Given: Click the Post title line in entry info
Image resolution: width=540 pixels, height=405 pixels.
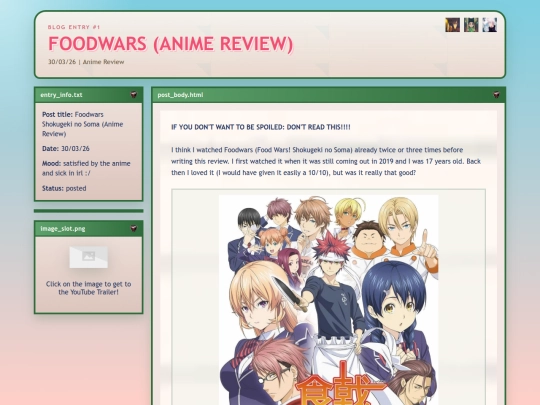Looking at the screenshot, I should tap(83, 124).
